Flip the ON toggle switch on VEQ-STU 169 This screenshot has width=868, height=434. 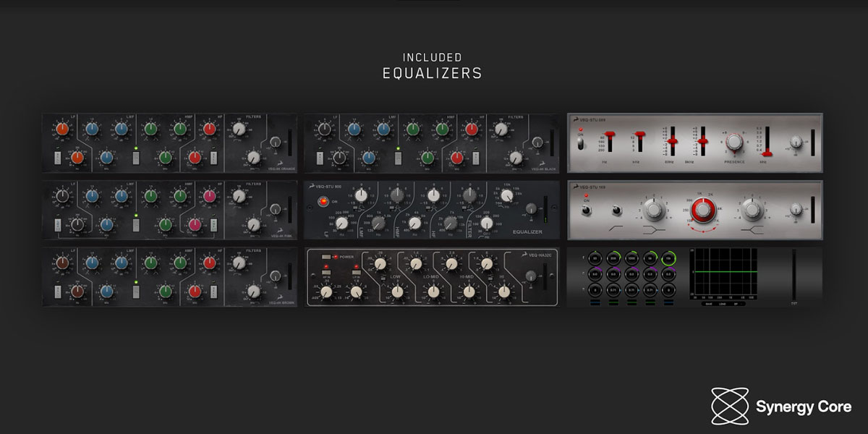(x=587, y=210)
